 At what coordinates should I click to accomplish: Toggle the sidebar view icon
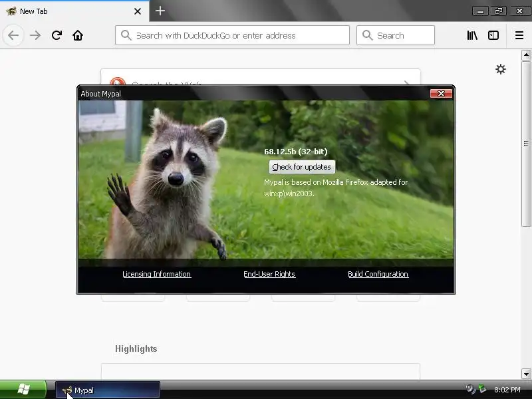493,35
